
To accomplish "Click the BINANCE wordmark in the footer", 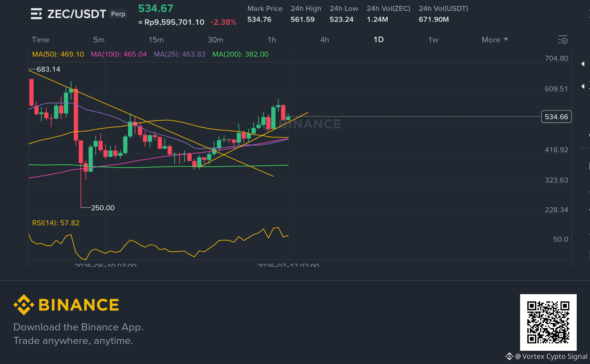I will (79, 305).
